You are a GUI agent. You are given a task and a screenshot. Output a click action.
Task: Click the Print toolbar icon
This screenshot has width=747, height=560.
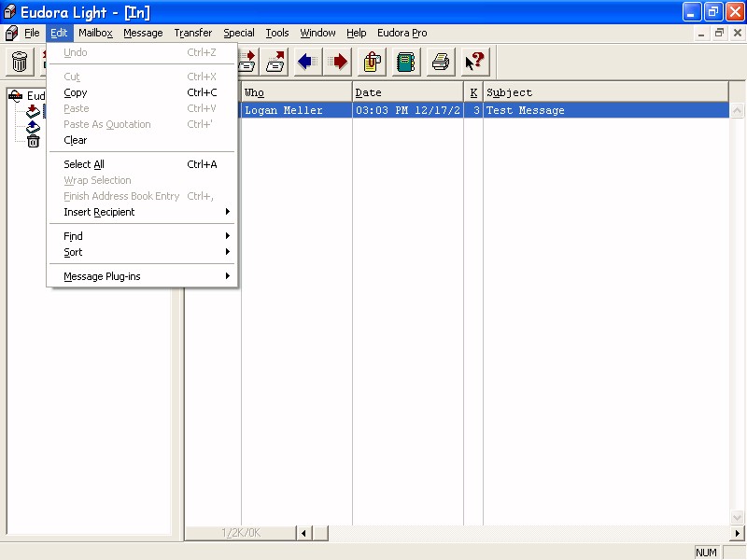440,62
